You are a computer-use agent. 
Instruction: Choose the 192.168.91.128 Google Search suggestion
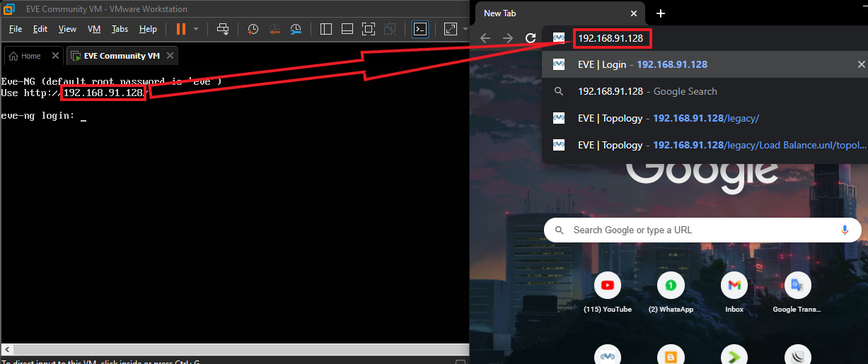pos(705,91)
